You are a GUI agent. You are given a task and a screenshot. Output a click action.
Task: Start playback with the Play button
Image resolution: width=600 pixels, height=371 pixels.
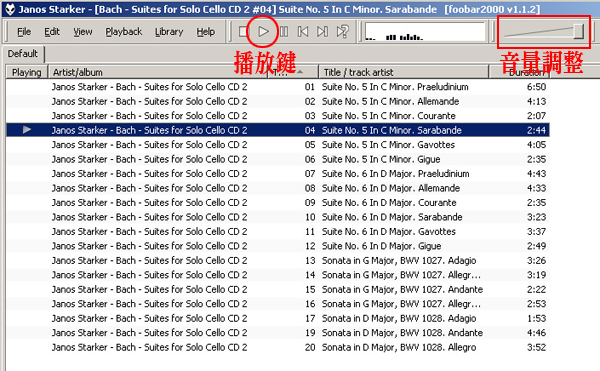(x=263, y=31)
